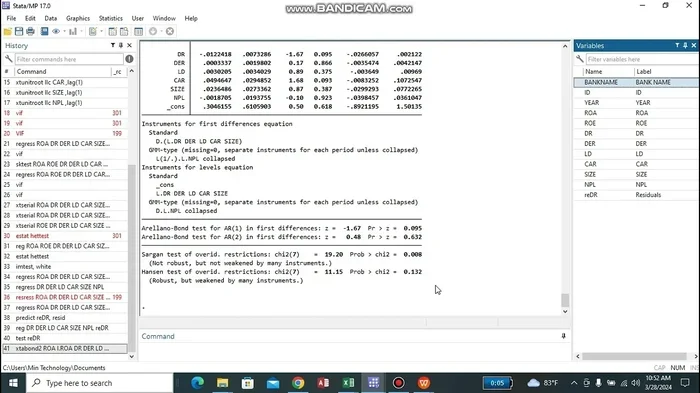Click the Variables wrench options icon
Image resolution: width=700 pixels, height=393 pixels.
pos(579,59)
